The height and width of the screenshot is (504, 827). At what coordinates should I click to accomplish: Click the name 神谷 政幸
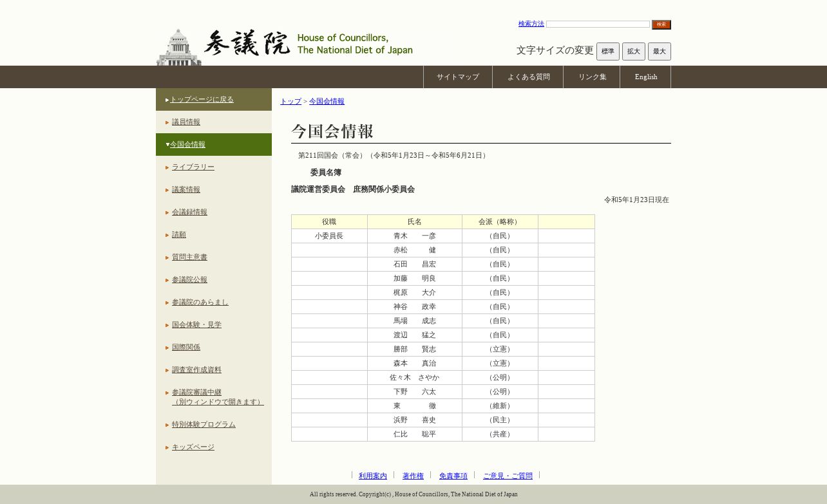coord(415,307)
